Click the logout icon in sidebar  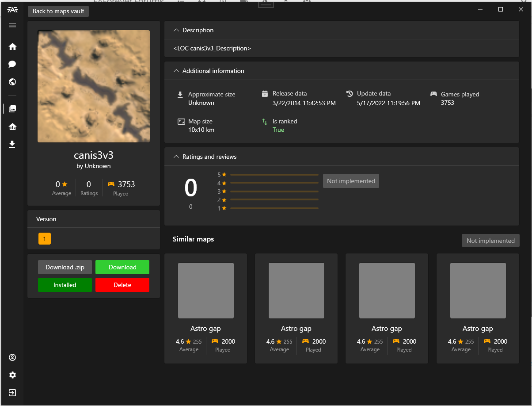pyautogui.click(x=12, y=393)
